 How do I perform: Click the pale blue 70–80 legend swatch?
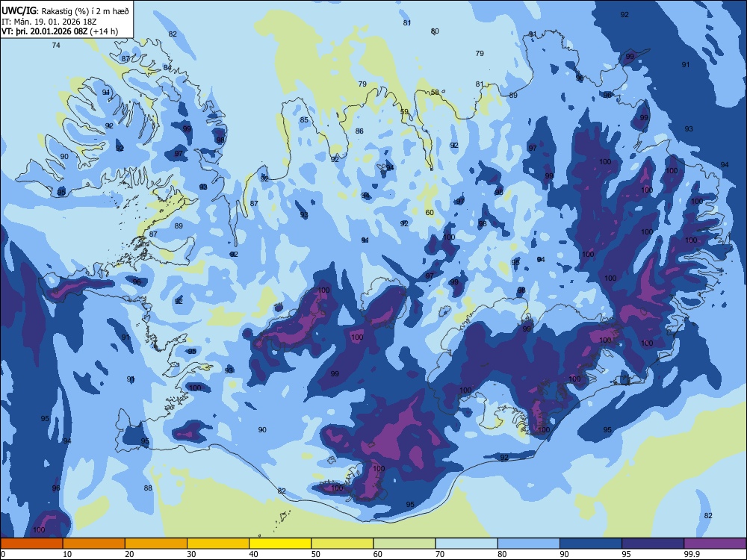pyautogui.click(x=466, y=544)
